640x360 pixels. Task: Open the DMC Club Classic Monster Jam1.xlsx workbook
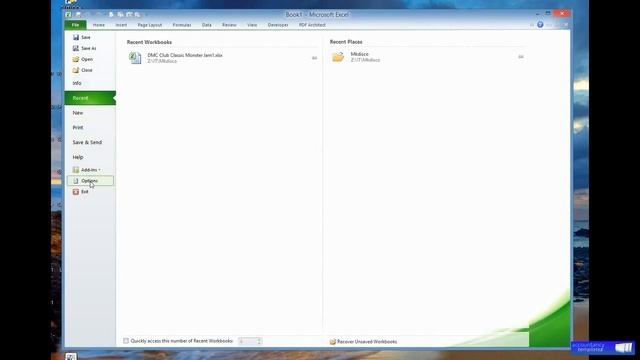tap(176, 58)
